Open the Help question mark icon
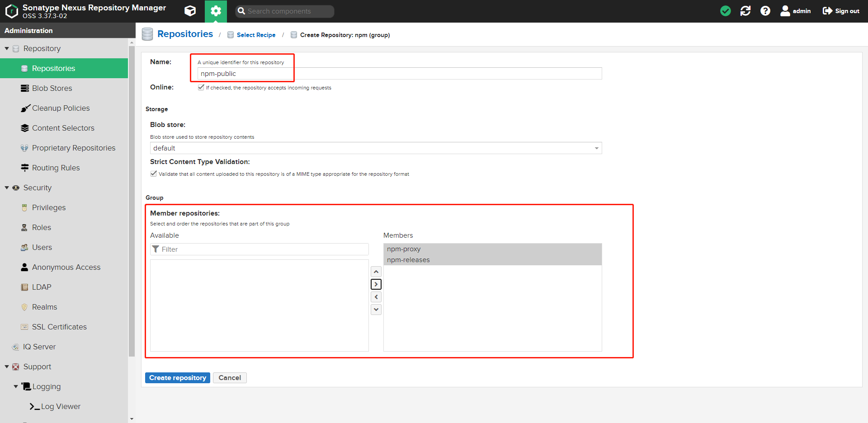The height and width of the screenshot is (423, 868). [765, 11]
